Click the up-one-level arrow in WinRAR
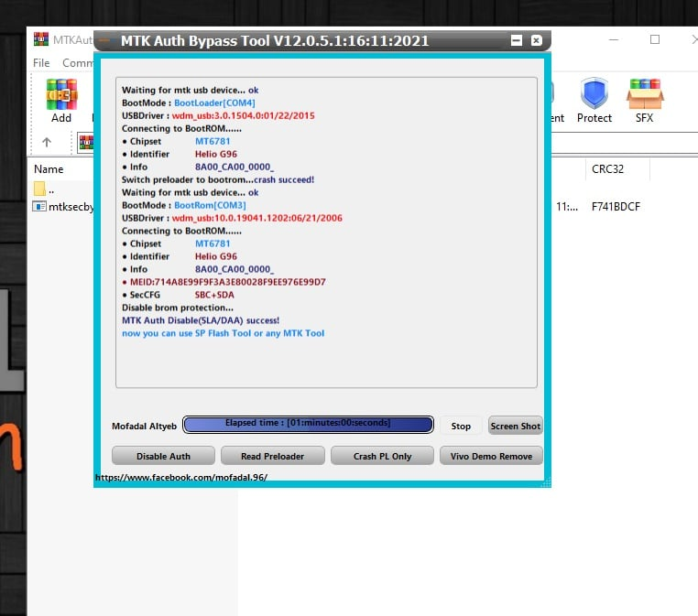698x616 pixels. [x=47, y=142]
